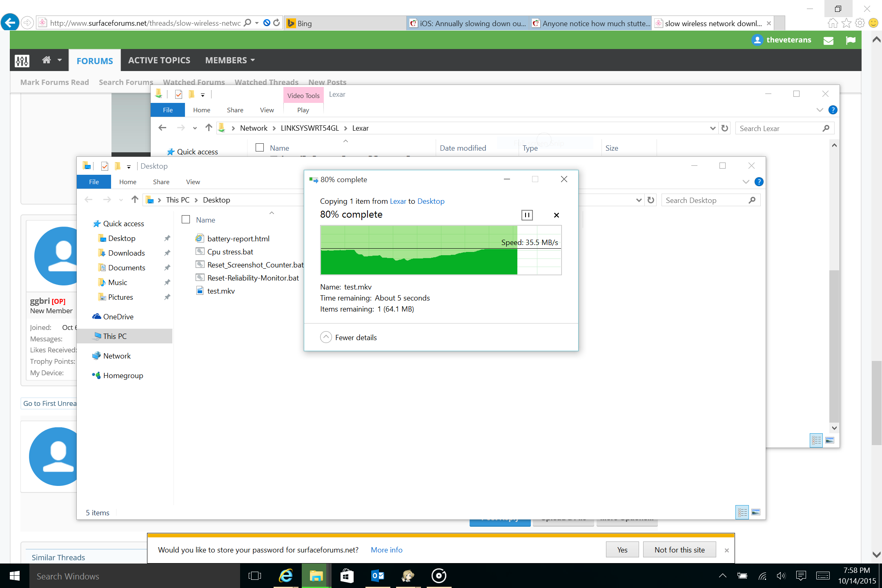Open the Lexar source link in copy dialog
The height and width of the screenshot is (588, 882).
398,201
